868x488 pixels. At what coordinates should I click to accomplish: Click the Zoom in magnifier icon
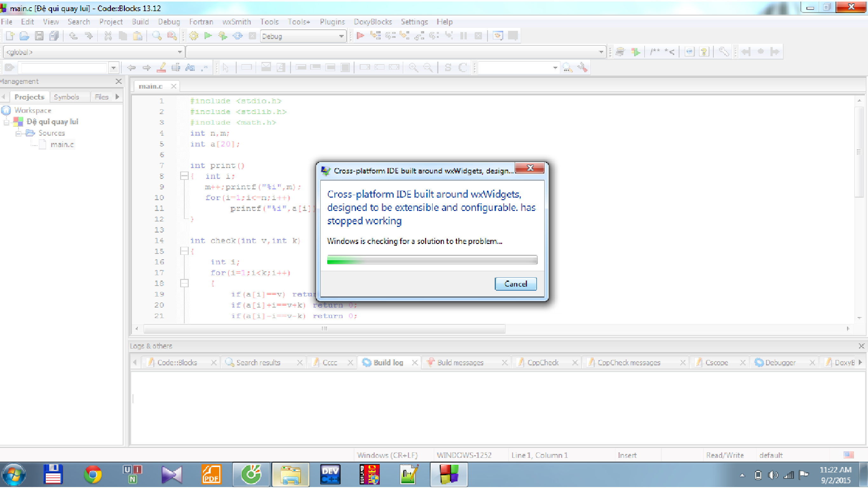coord(413,68)
